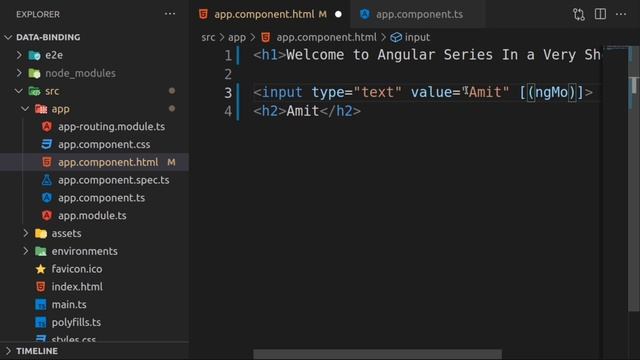Open editor more actions ellipsis

(x=621, y=14)
